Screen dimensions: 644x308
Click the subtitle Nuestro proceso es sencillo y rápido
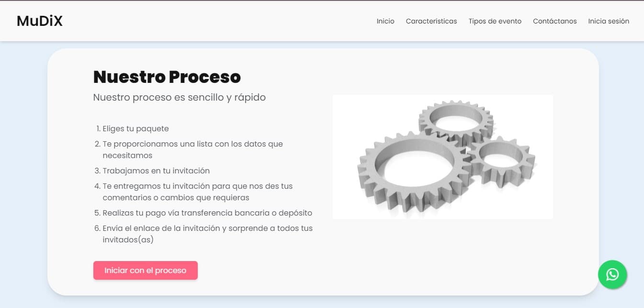tap(180, 97)
